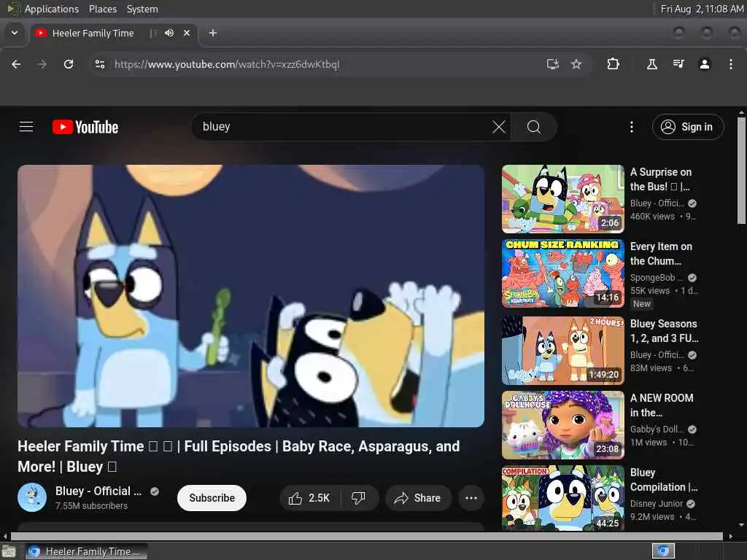Screen dimensions: 747x560
Task: Dislike the video with thumbs-down icon
Action: pyautogui.click(x=358, y=498)
